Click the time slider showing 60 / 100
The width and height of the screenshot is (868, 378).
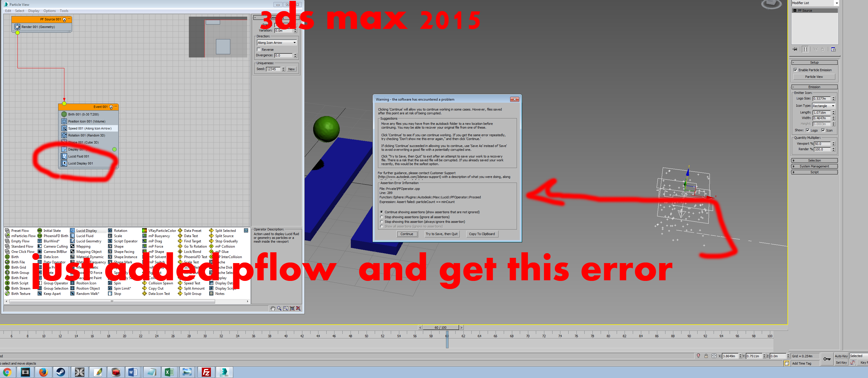point(440,328)
